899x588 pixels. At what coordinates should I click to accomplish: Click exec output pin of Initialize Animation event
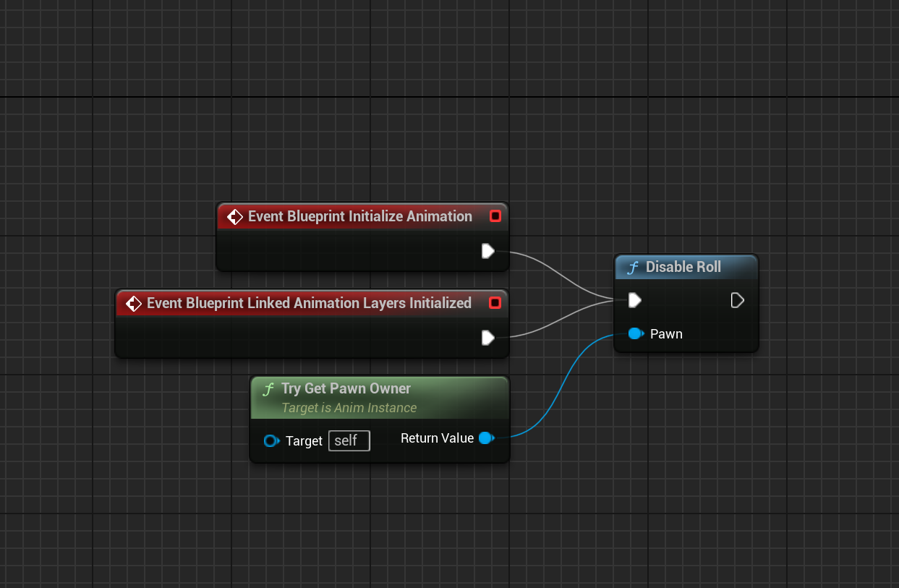point(487,251)
